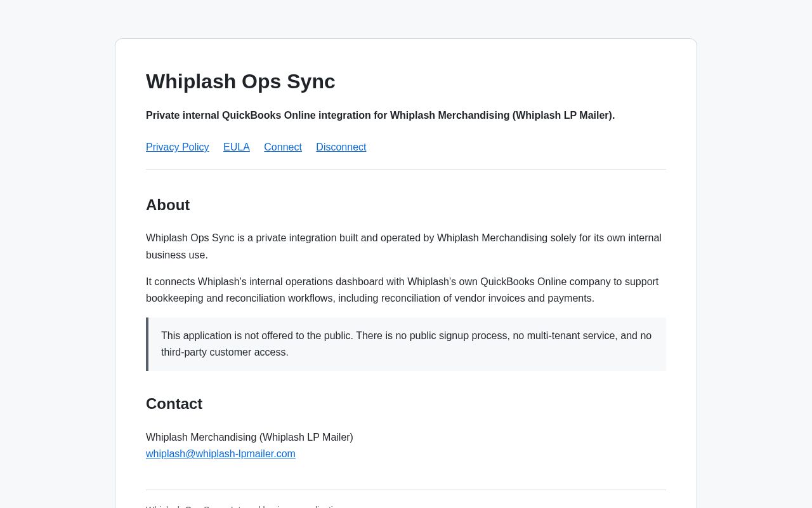Click the About heading

(x=167, y=205)
